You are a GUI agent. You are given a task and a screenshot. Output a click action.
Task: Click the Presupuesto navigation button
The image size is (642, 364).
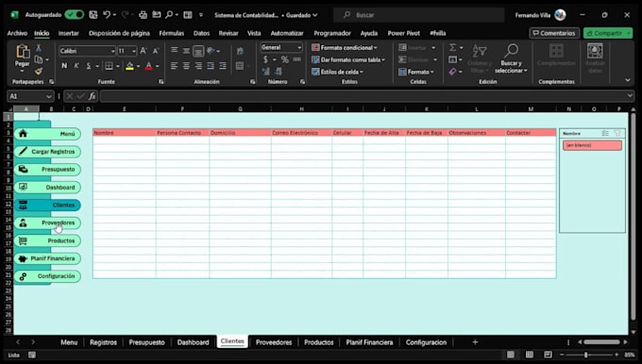pos(47,170)
